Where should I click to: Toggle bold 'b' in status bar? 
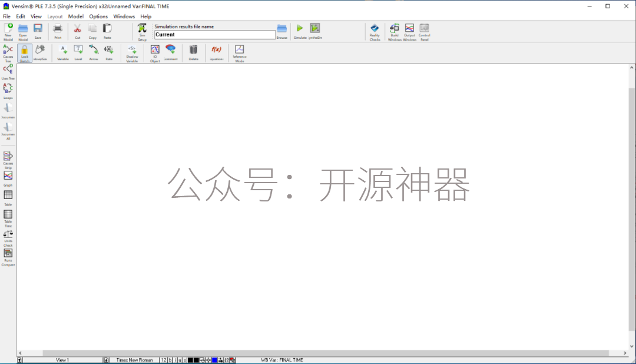click(170, 360)
